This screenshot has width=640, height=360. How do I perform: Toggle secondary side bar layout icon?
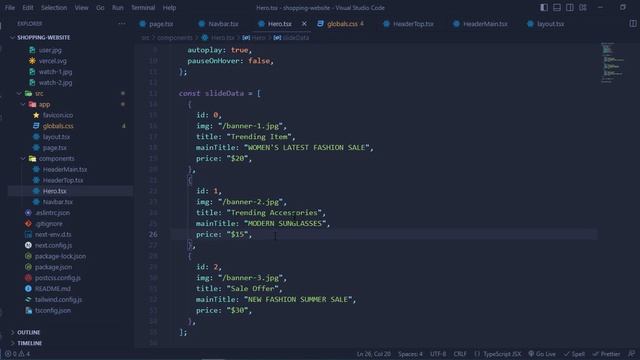coord(570,8)
